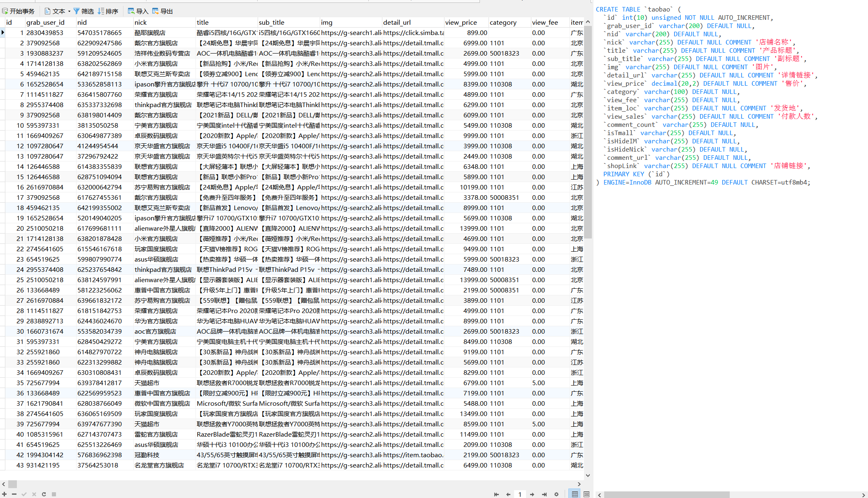Select the img column header
This screenshot has width=868, height=498.
[351, 23]
